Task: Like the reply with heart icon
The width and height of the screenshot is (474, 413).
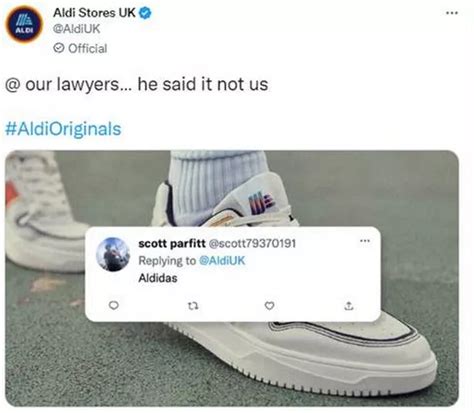Action: click(269, 305)
